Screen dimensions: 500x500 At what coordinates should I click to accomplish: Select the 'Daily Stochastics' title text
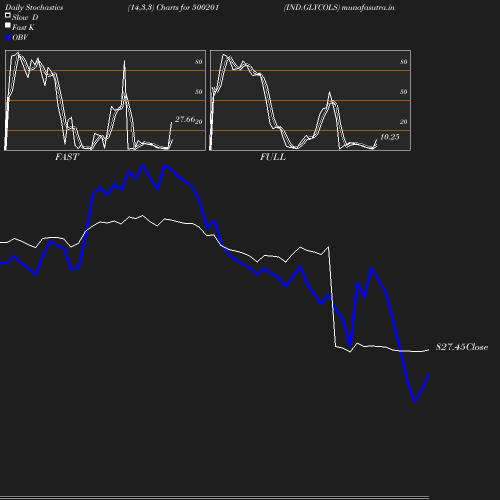34,8
